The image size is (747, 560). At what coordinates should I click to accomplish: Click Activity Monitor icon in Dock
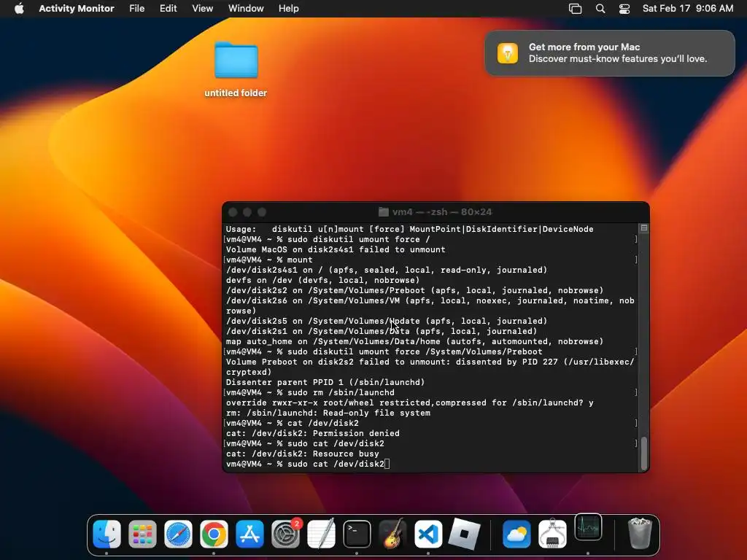pyautogui.click(x=589, y=527)
